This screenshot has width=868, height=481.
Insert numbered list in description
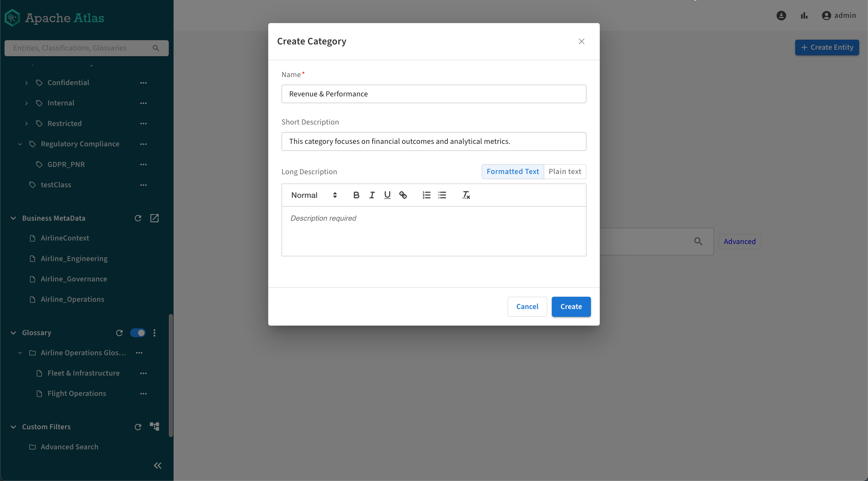click(426, 195)
